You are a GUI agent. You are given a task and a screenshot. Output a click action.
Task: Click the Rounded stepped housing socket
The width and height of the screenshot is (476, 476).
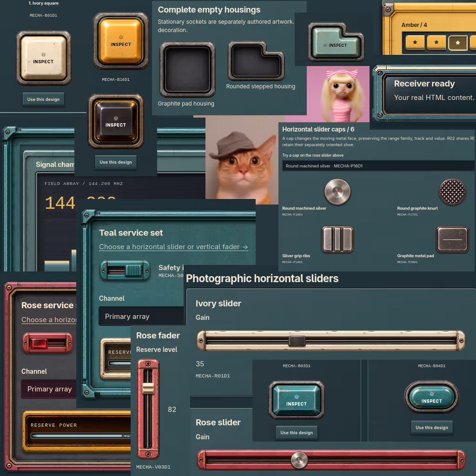coord(256,61)
